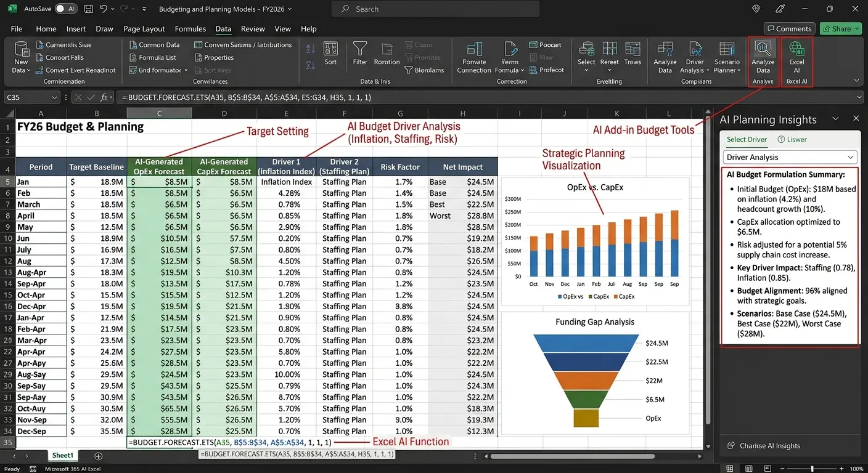Open the Pomvate Connection tool
The height and width of the screenshot is (473, 868).
pos(474,57)
